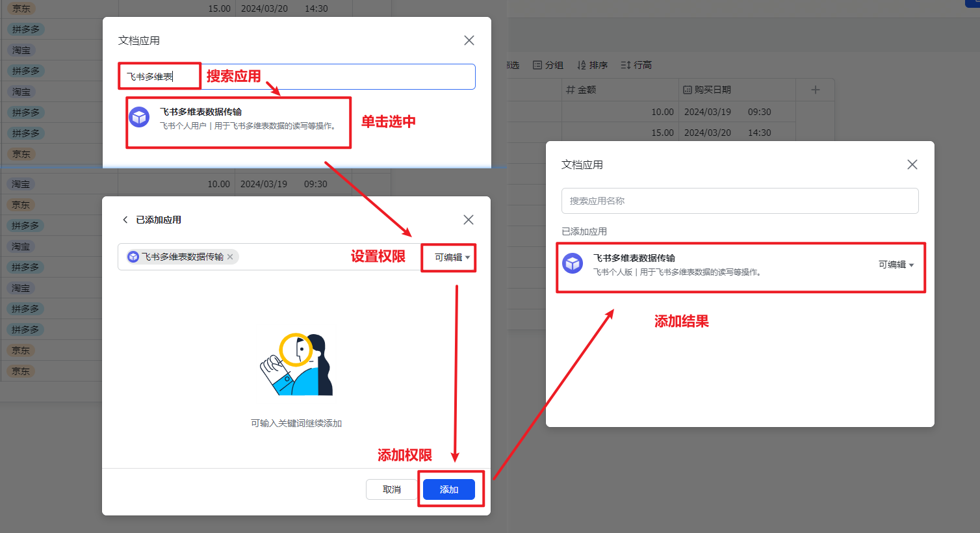Image resolution: width=980 pixels, height=533 pixels.
Task: Click the 2024/03/20 date cell in right table
Action: (x=737, y=133)
